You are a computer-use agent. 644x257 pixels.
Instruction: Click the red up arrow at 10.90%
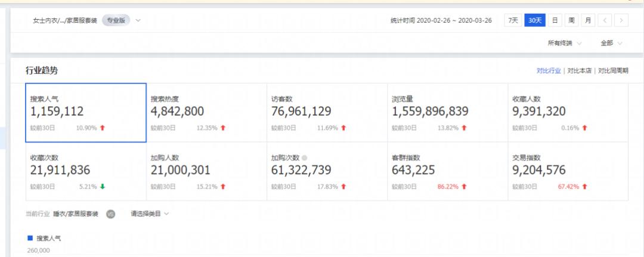pos(103,128)
